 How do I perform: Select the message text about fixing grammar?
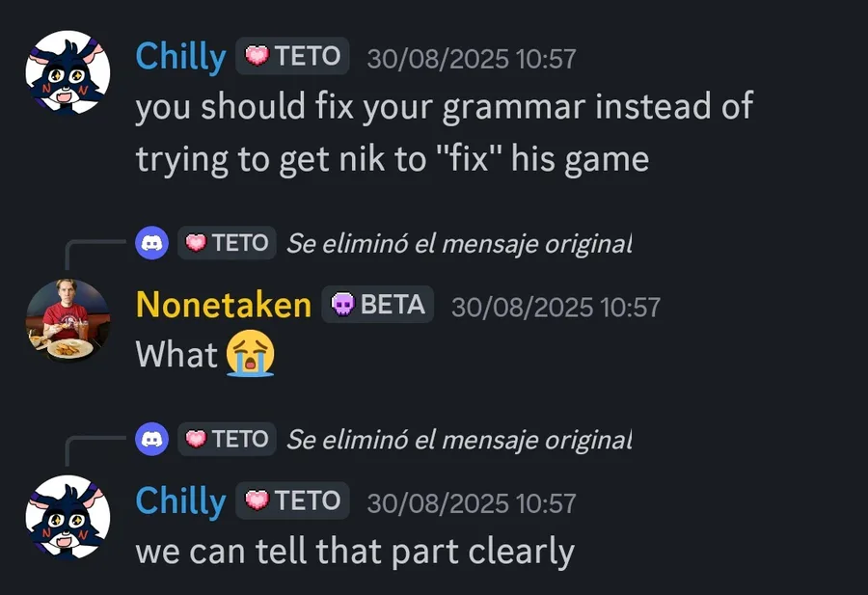[444, 132]
